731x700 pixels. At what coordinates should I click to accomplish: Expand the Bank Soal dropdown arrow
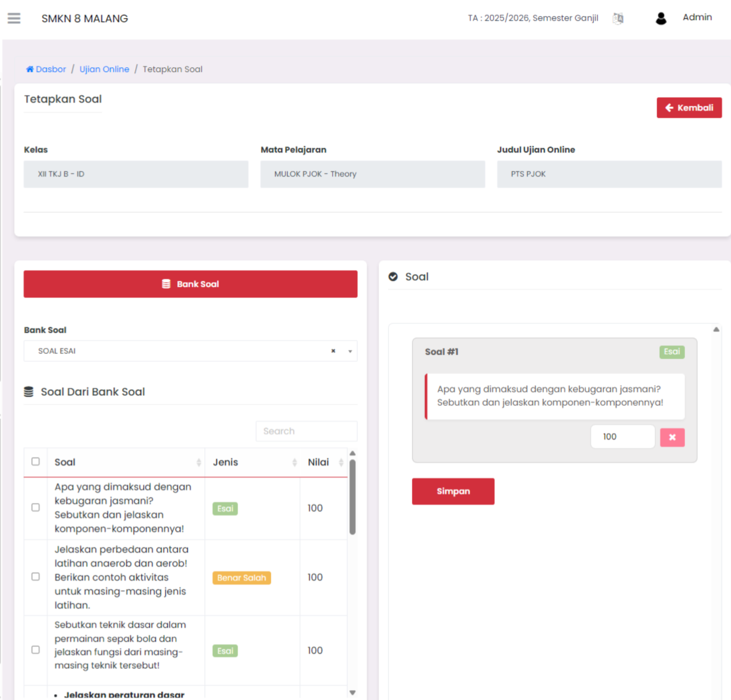(x=350, y=351)
